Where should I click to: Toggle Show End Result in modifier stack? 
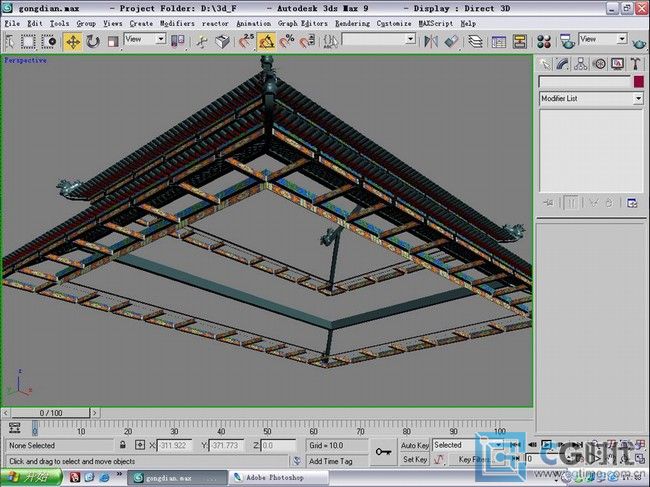coord(572,203)
